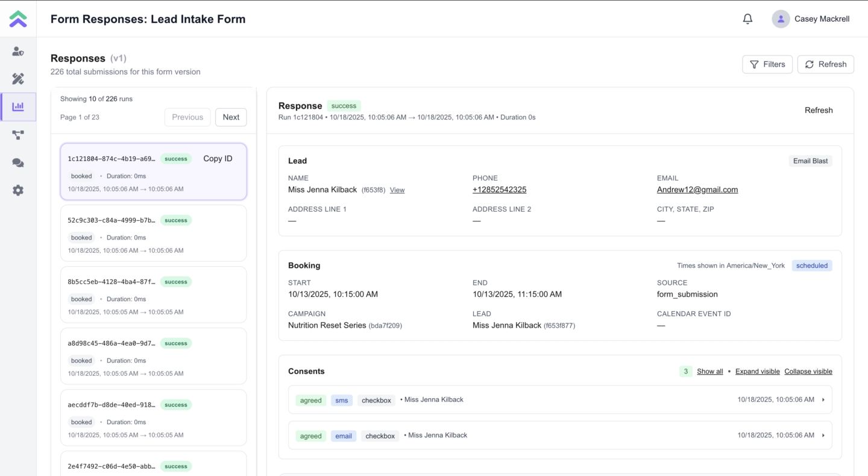
Task: Click the top-right Refresh button with icon
Action: point(825,65)
